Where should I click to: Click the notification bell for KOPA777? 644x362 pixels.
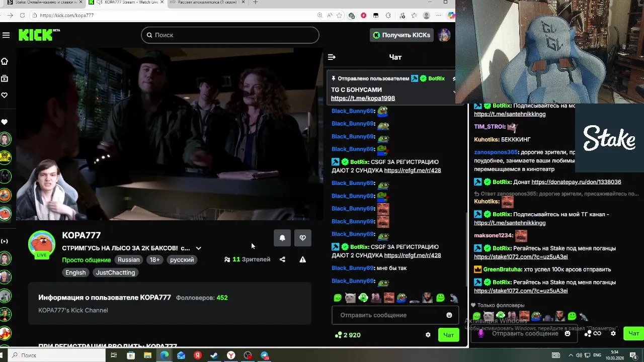282,238
